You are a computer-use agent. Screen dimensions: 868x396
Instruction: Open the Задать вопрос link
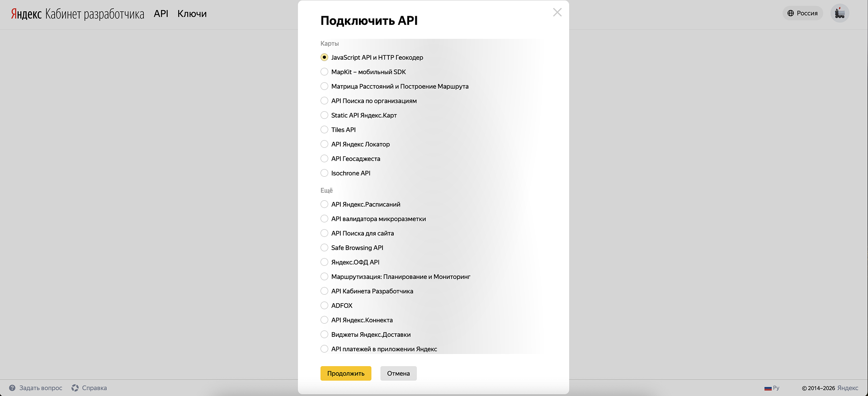(x=36, y=388)
